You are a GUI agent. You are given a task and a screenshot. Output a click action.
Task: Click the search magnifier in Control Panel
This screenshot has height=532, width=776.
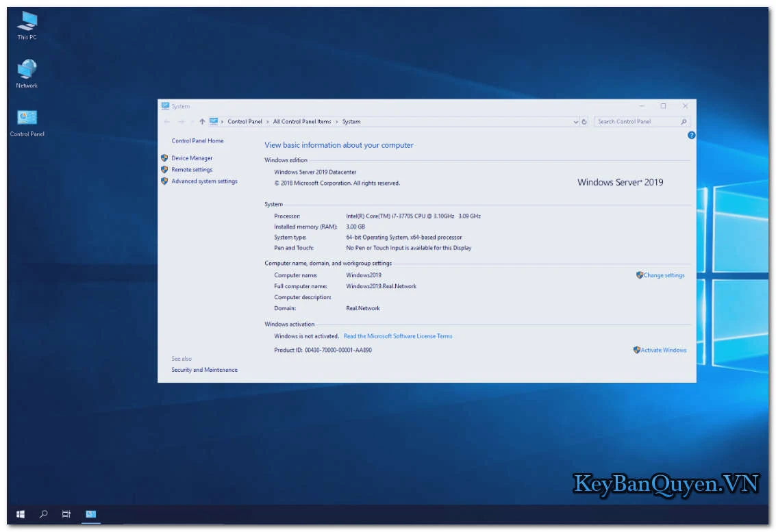(684, 122)
